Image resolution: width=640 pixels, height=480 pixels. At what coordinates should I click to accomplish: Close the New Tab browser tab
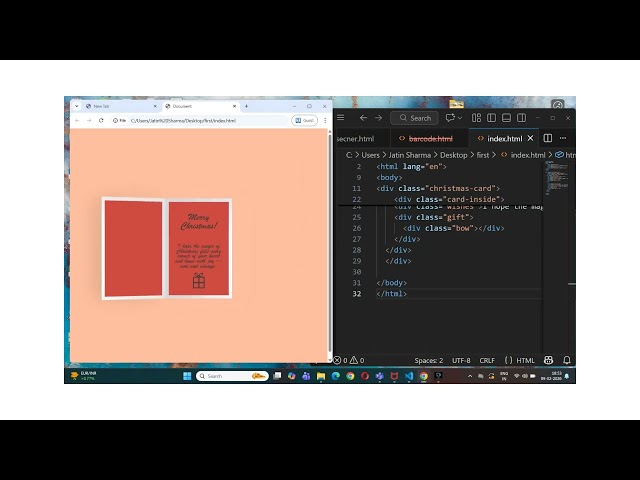155,106
